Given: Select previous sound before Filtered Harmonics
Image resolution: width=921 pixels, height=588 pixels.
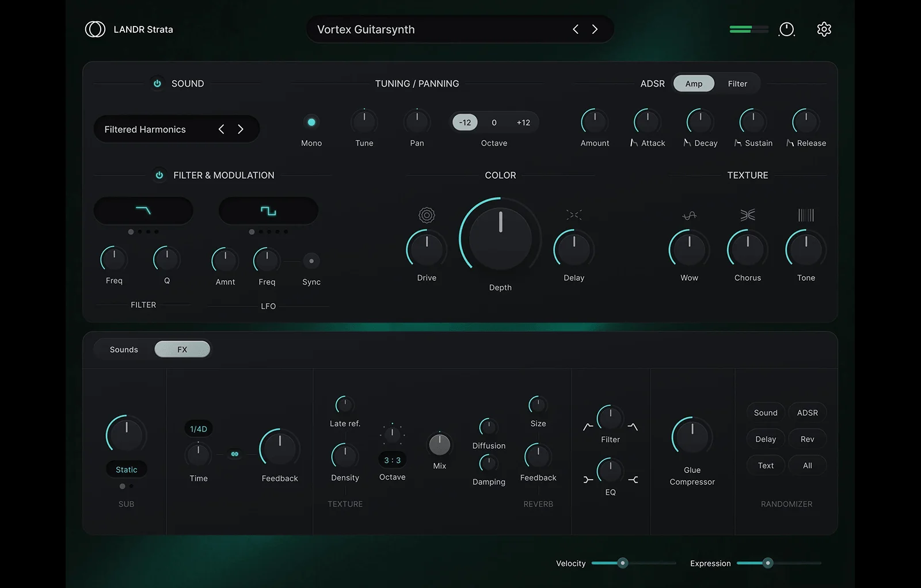Looking at the screenshot, I should 222,129.
